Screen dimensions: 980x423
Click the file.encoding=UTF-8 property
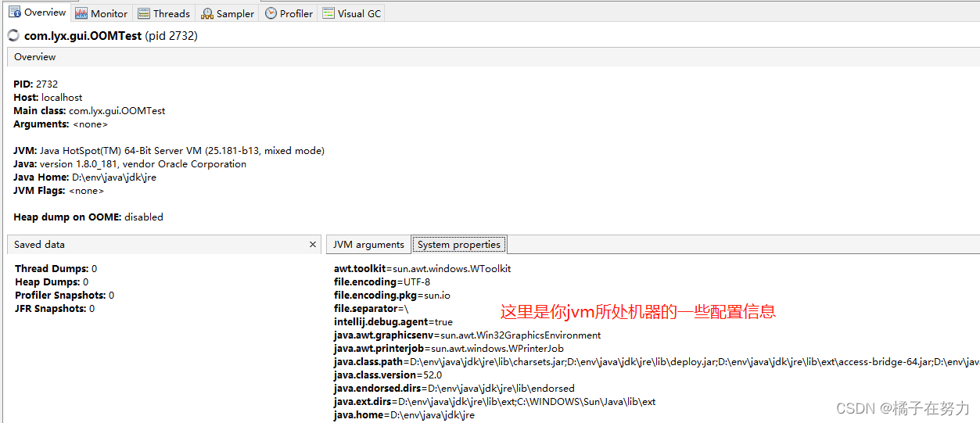(x=382, y=282)
